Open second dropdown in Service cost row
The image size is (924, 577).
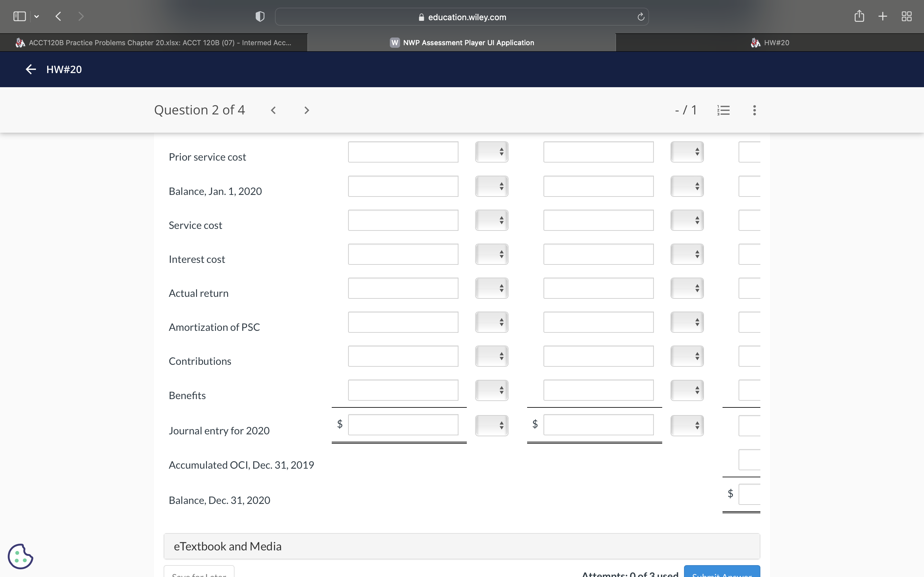687,220
